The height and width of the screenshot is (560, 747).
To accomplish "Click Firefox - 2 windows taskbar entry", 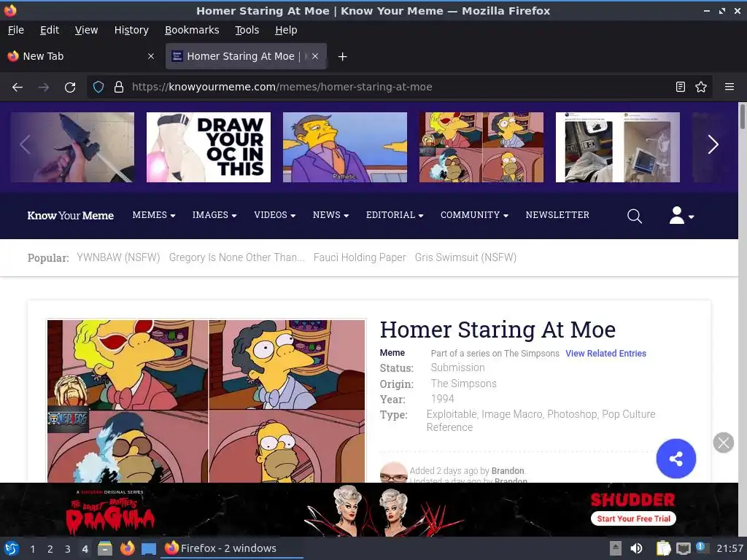I will [233, 548].
